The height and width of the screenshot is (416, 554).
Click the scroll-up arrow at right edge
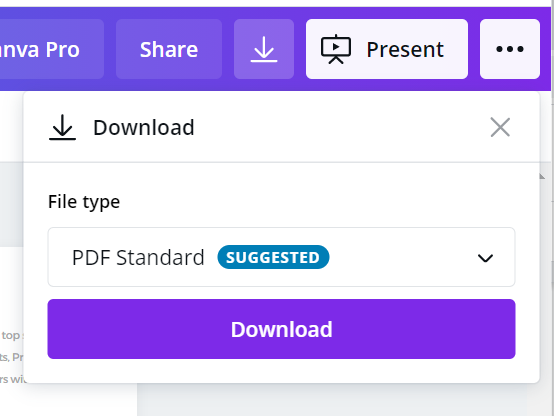(542, 176)
